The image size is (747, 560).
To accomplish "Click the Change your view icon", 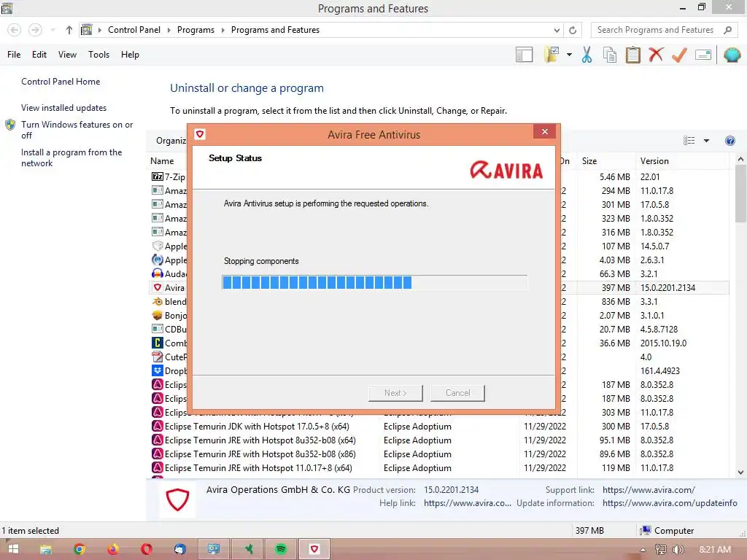I will [689, 141].
